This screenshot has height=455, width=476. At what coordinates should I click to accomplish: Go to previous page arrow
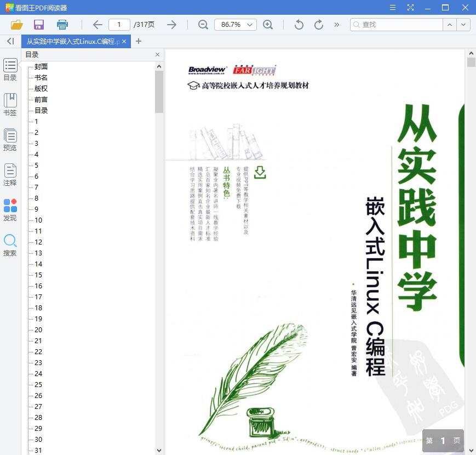coord(98,25)
